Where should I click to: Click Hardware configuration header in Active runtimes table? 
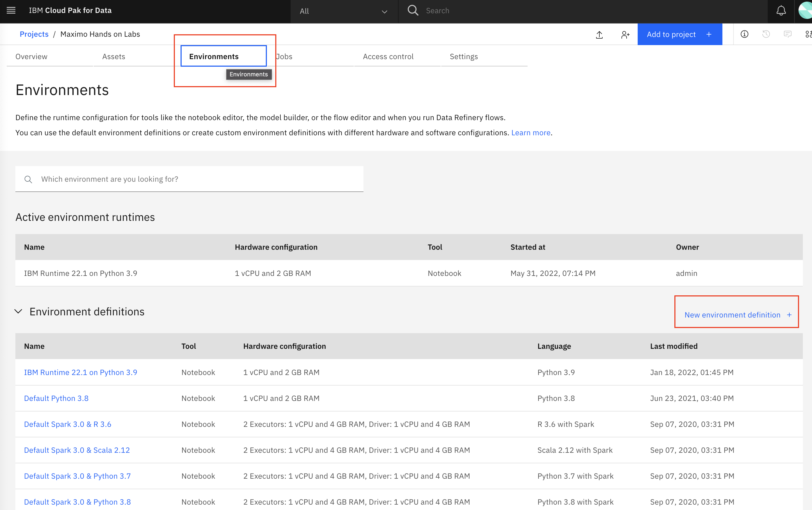(276, 247)
